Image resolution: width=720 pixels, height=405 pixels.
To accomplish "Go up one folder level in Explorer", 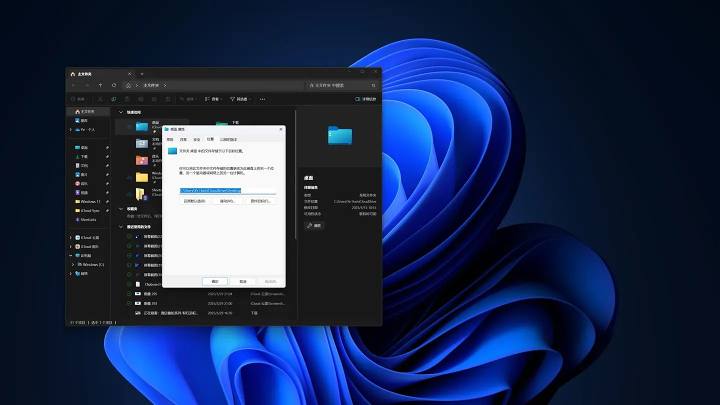I will [101, 85].
